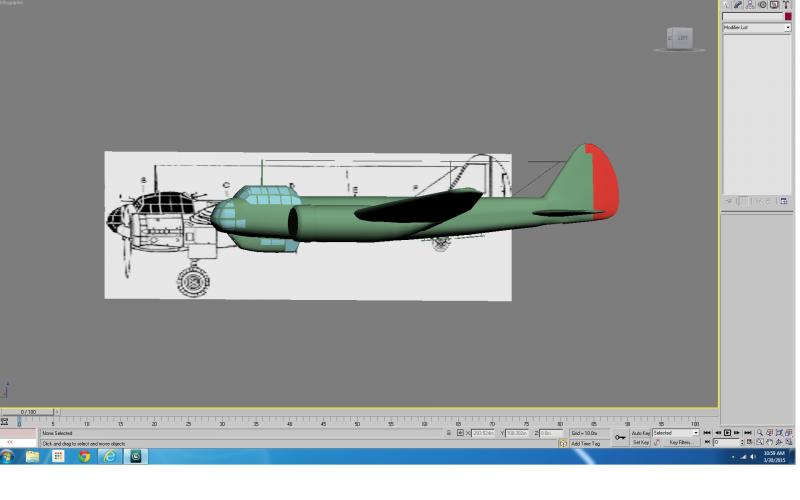Open Google Chrome from taskbar

click(84, 457)
